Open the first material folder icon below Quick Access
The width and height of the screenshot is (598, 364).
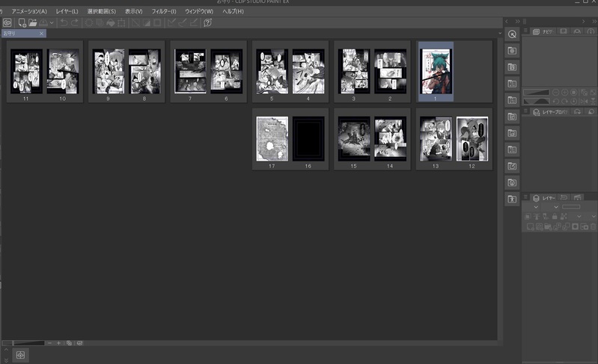pyautogui.click(x=512, y=51)
